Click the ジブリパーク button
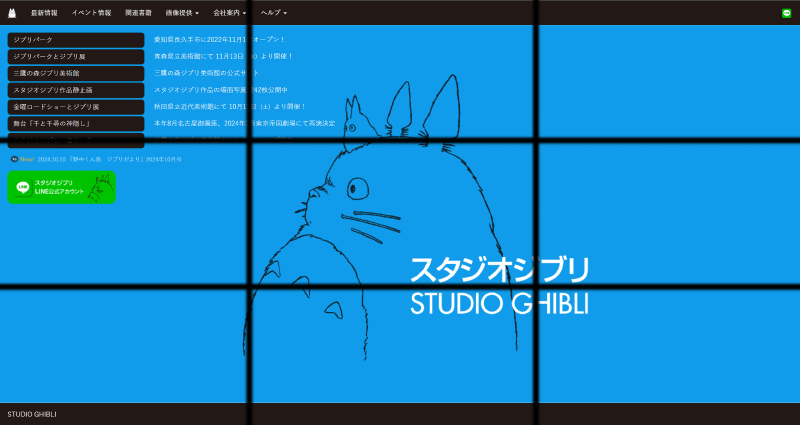Screen dimensions: 800x425 76,40
